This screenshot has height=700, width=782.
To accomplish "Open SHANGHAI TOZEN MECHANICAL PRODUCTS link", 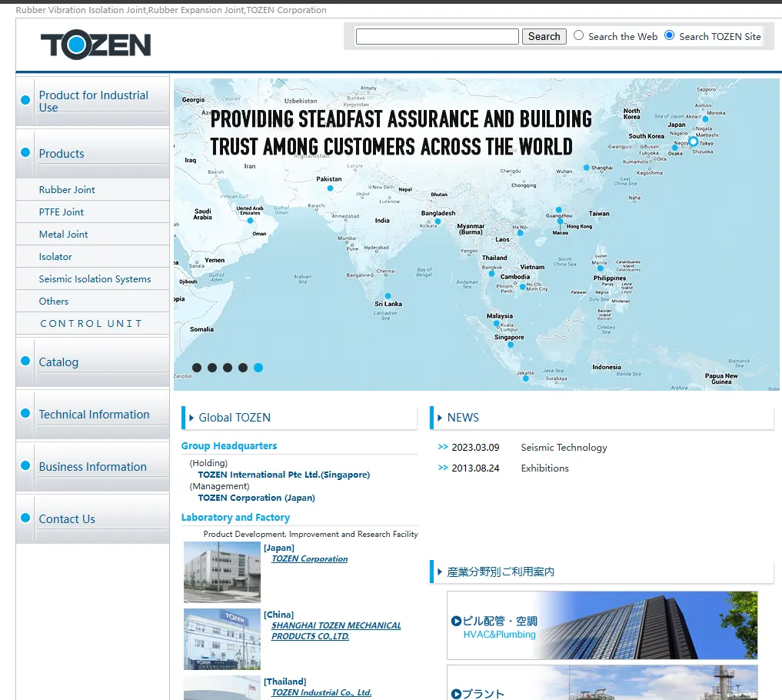I will click(336, 631).
